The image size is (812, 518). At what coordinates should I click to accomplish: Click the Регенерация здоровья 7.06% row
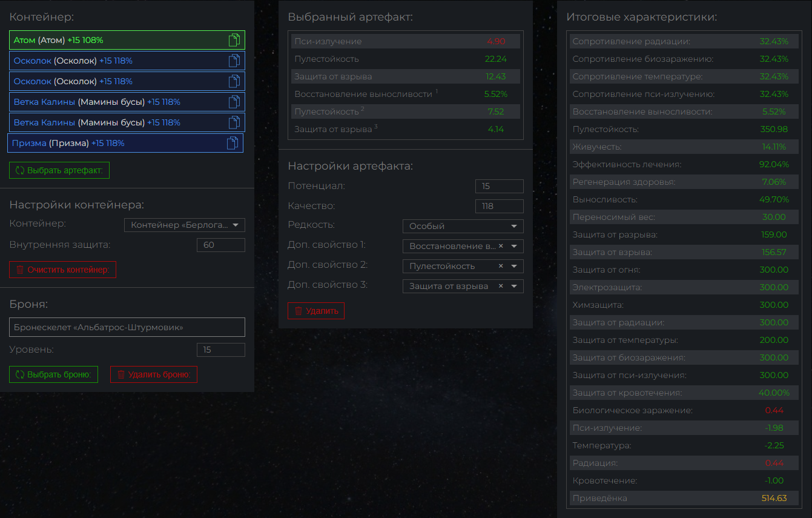684,182
